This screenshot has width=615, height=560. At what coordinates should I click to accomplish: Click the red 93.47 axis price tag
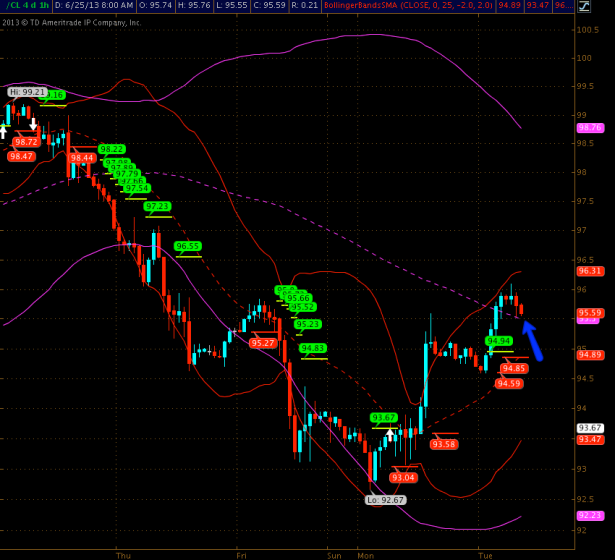pos(590,439)
